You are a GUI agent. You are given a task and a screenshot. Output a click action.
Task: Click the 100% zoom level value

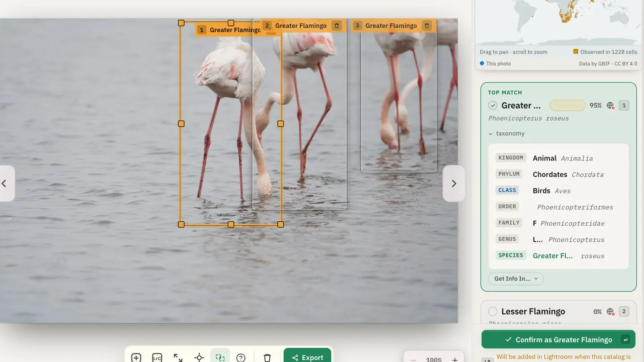pos(434,360)
